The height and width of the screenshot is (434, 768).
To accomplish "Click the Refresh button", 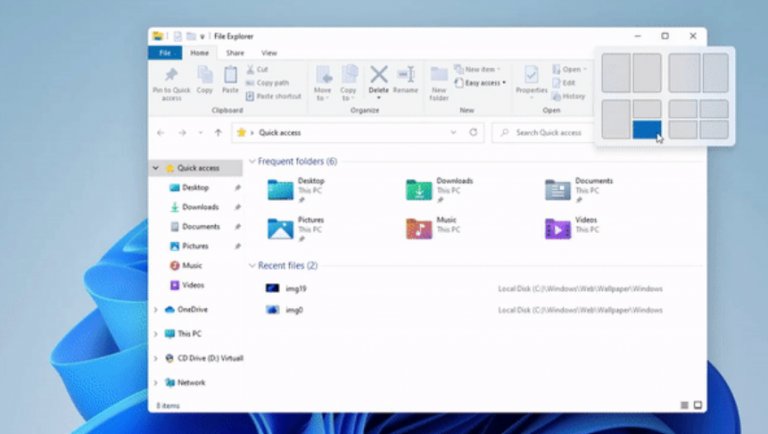I will click(473, 132).
